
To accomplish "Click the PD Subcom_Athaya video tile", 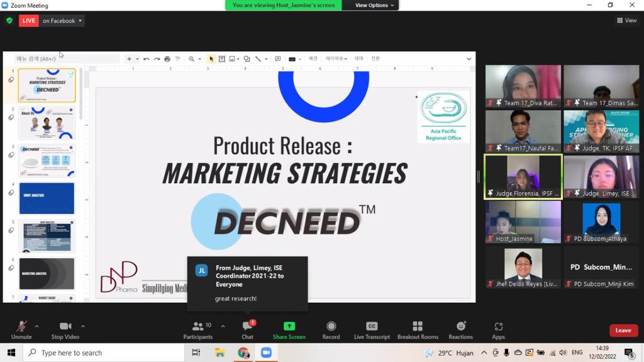I will click(601, 222).
